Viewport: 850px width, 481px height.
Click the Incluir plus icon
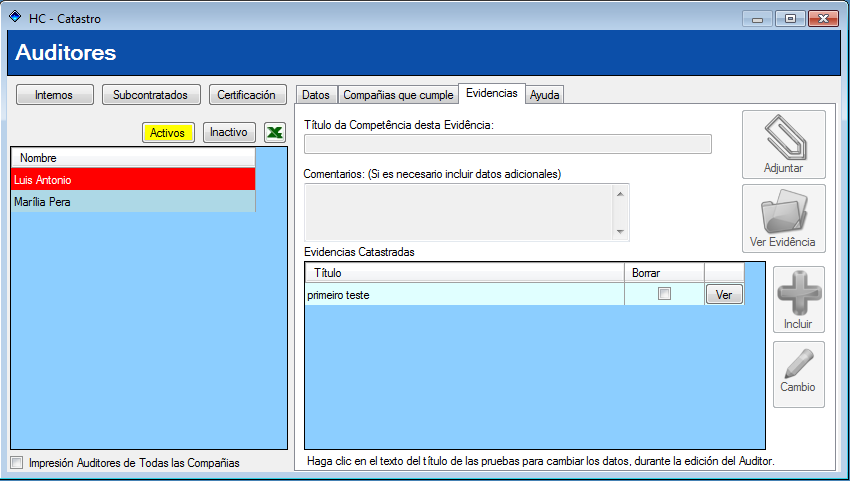point(799,293)
